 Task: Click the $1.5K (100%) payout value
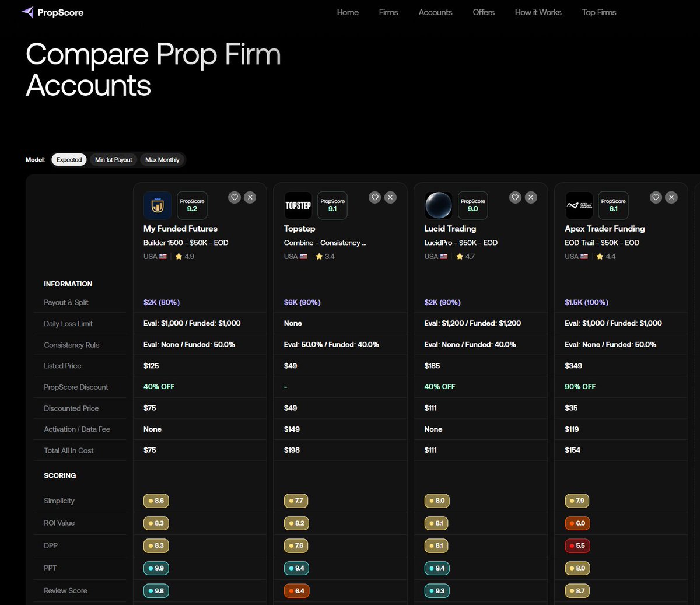pyautogui.click(x=586, y=302)
